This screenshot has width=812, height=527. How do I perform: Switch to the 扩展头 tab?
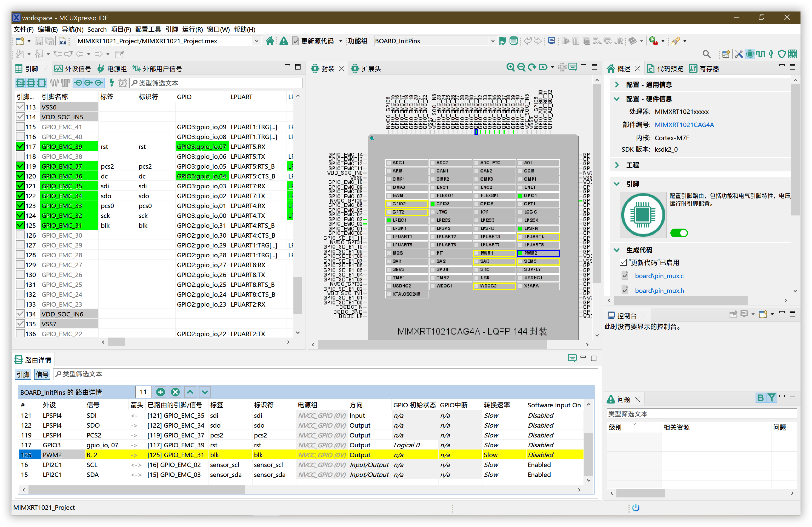coord(366,68)
